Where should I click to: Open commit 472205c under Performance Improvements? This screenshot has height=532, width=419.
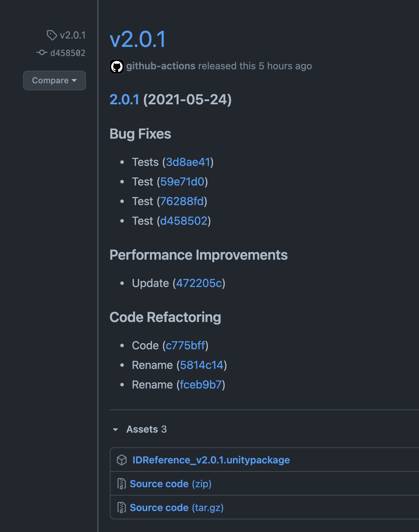click(x=199, y=283)
